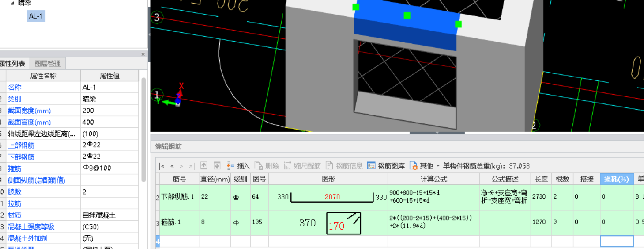Click length cell 1270
644x249 pixels.
541,222
